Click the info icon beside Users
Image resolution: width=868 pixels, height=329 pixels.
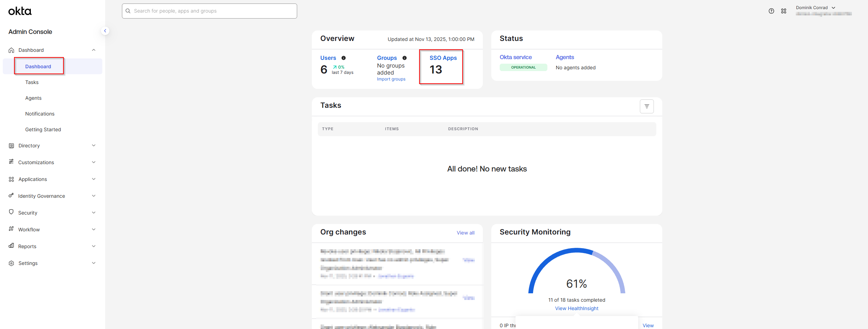(x=343, y=58)
